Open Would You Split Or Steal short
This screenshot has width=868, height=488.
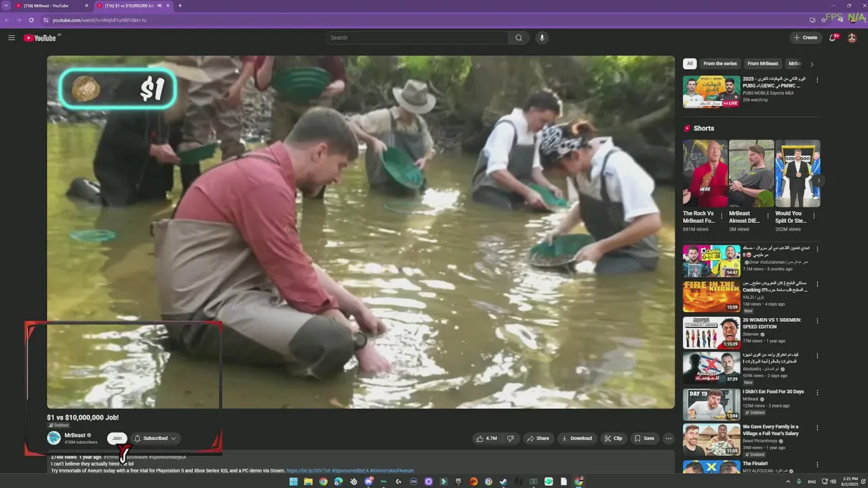pyautogui.click(x=797, y=174)
